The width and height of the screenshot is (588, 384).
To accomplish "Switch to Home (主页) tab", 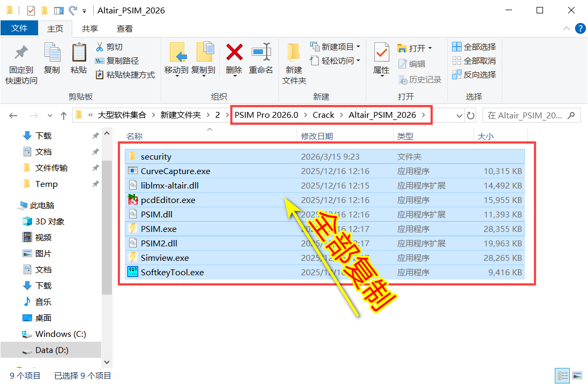I will pyautogui.click(x=55, y=29).
